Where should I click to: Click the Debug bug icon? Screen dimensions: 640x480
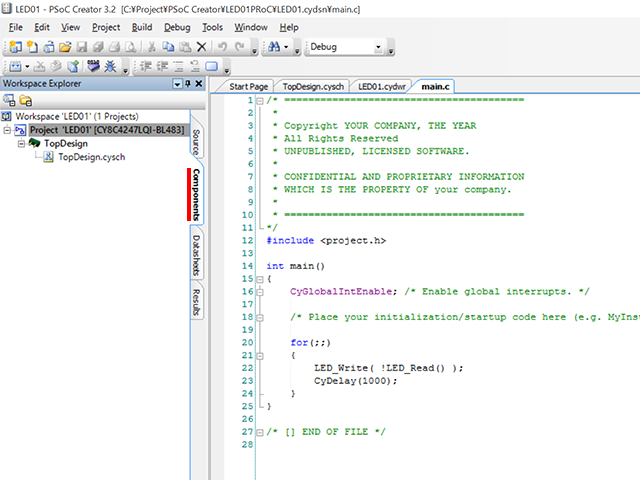[110, 66]
